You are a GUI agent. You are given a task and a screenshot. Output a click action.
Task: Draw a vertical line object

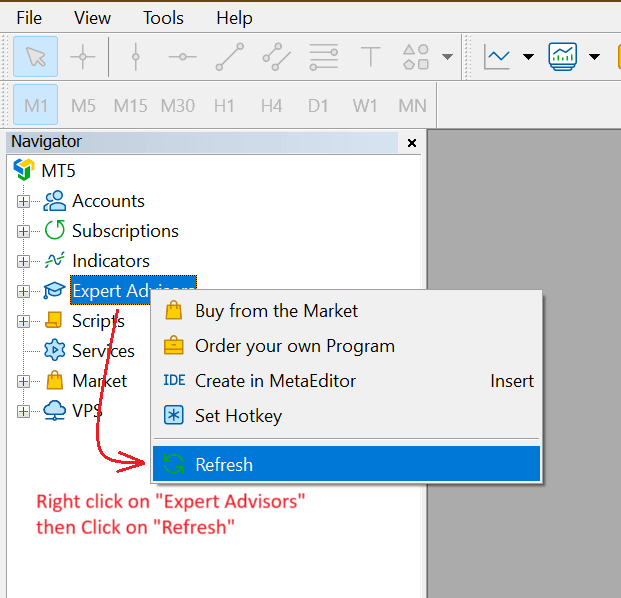(x=135, y=57)
